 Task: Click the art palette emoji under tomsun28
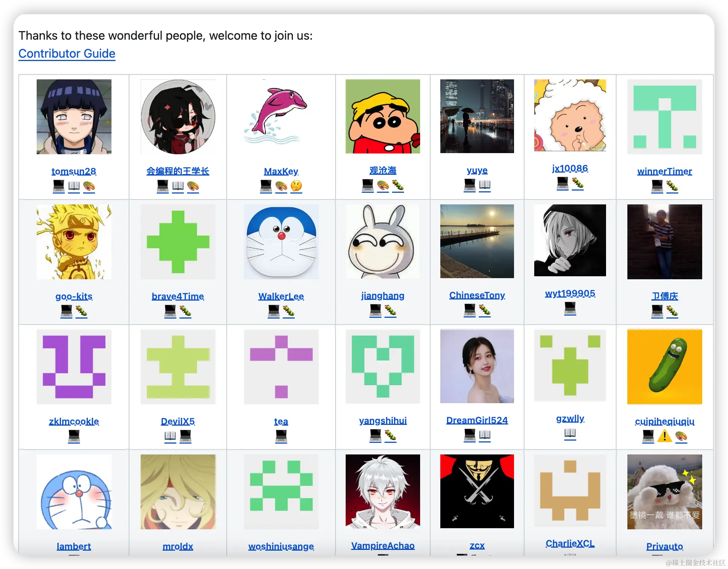coord(89,186)
